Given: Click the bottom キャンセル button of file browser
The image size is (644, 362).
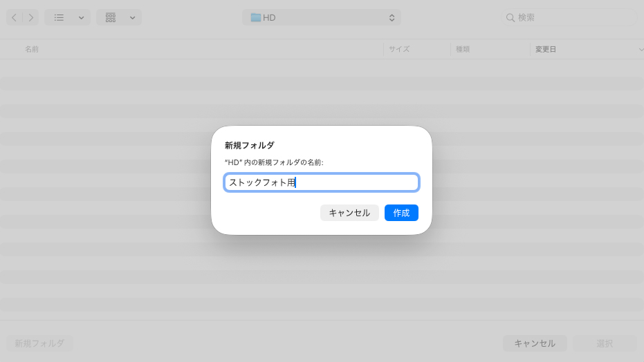Looking at the screenshot, I should click(x=535, y=343).
